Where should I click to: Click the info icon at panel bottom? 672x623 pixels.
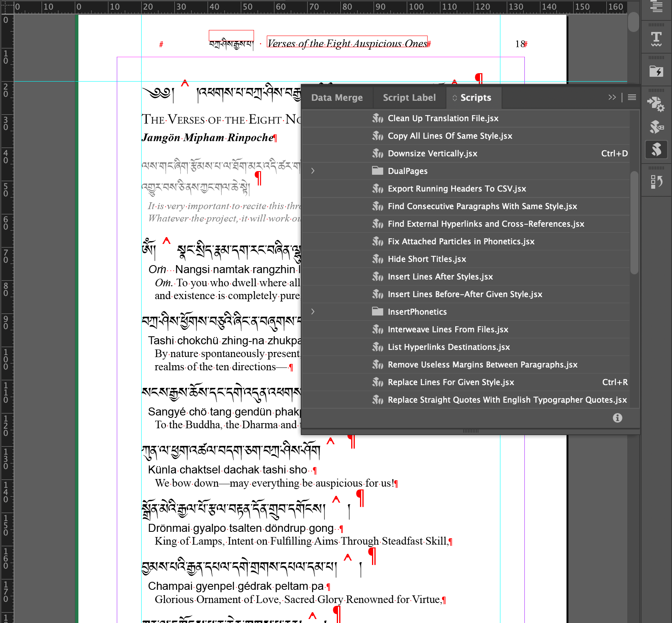pyautogui.click(x=617, y=418)
